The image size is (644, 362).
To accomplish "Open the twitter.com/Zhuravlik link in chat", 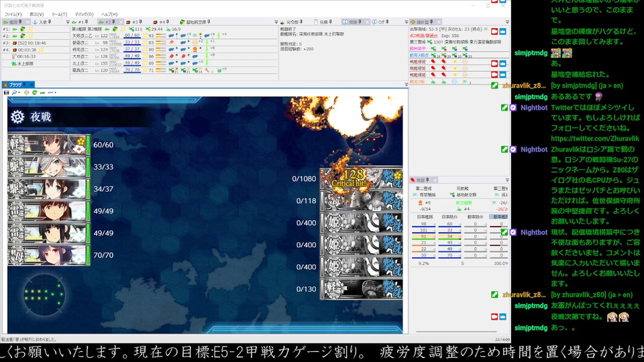I will (595, 139).
